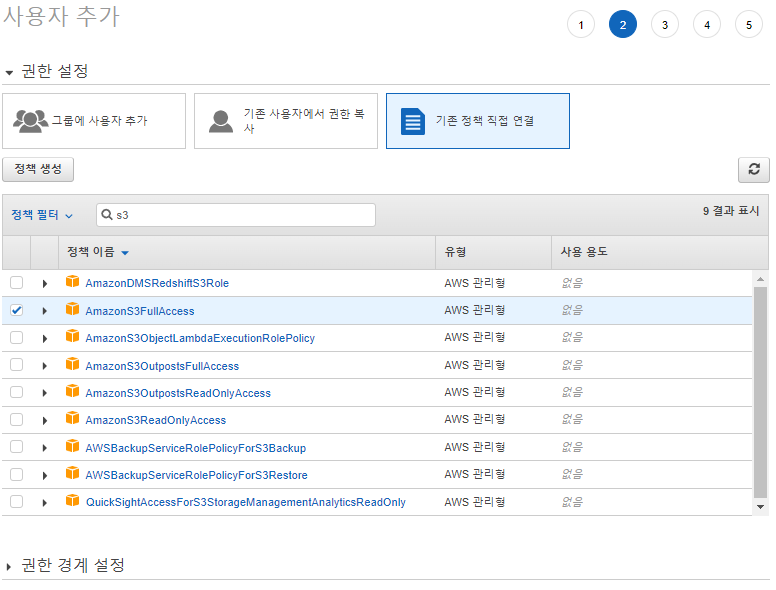The height and width of the screenshot is (590, 776).
Task: Jump to wizard step 4
Action: (707, 25)
